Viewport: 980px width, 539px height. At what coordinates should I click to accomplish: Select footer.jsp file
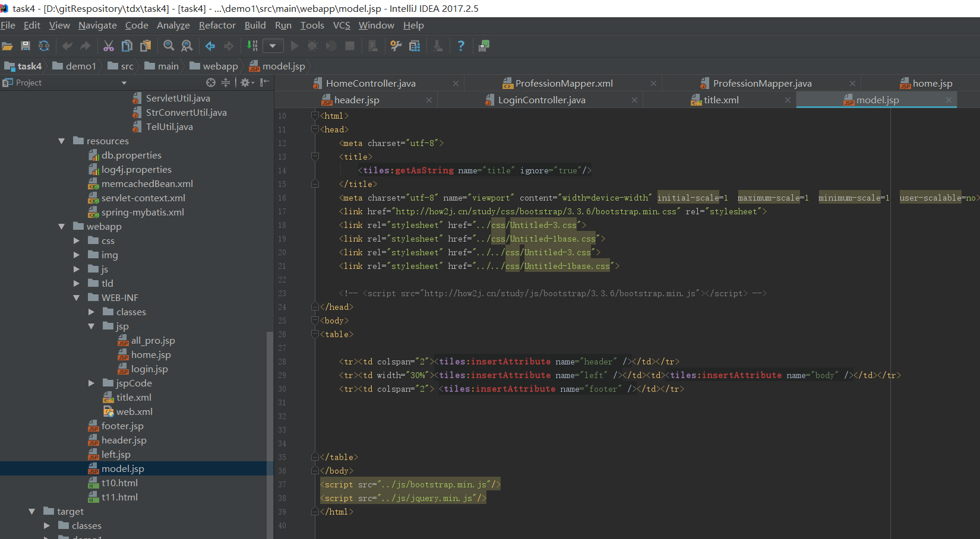(x=122, y=426)
